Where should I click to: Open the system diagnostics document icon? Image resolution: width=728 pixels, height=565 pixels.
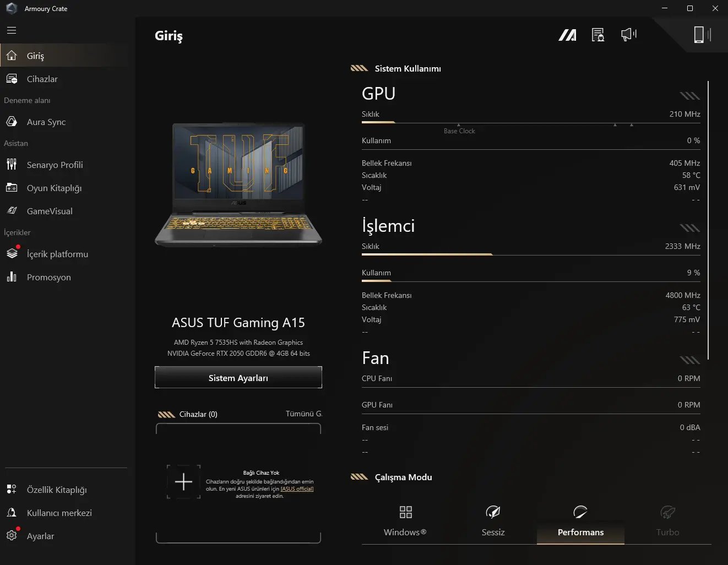(598, 35)
